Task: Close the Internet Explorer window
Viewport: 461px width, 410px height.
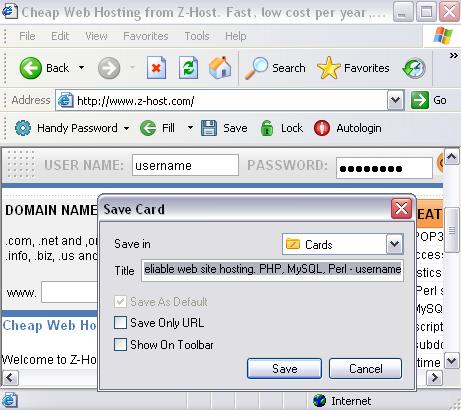Action: click(x=449, y=12)
